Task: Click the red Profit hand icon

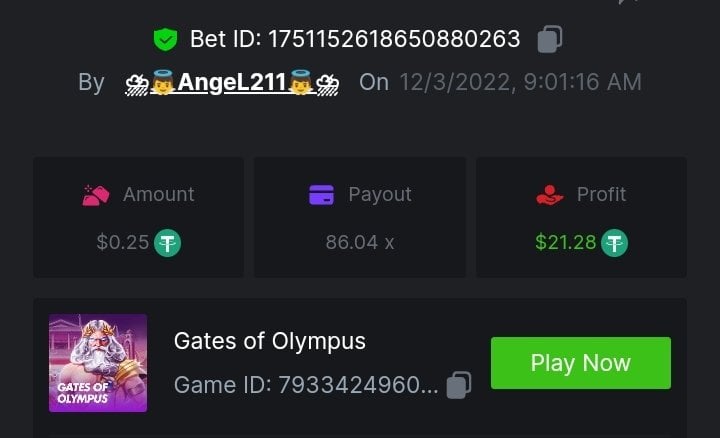Action: pos(550,195)
